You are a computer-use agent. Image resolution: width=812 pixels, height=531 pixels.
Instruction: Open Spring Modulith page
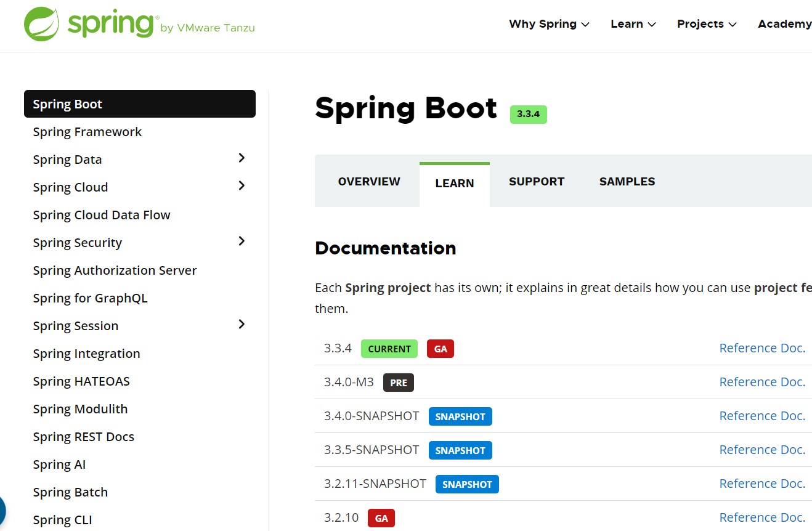pyautogui.click(x=80, y=409)
